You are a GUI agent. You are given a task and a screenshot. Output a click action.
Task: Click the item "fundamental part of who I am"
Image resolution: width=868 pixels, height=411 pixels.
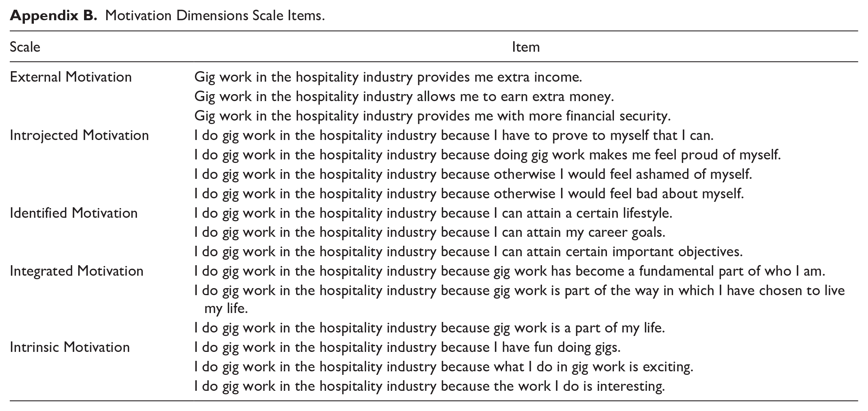coord(510,271)
